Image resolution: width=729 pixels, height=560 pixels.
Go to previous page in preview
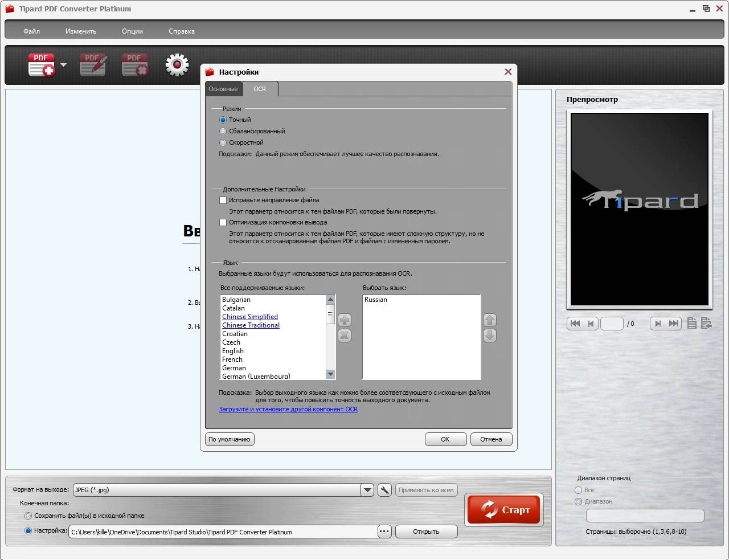point(591,324)
